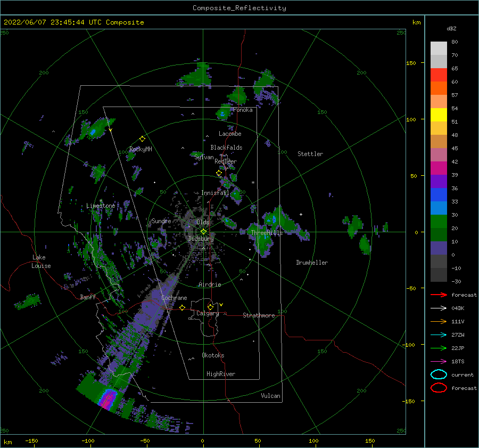Screen dimensions: 479x448
Task: Click the Ponoka label
Action: [243, 110]
